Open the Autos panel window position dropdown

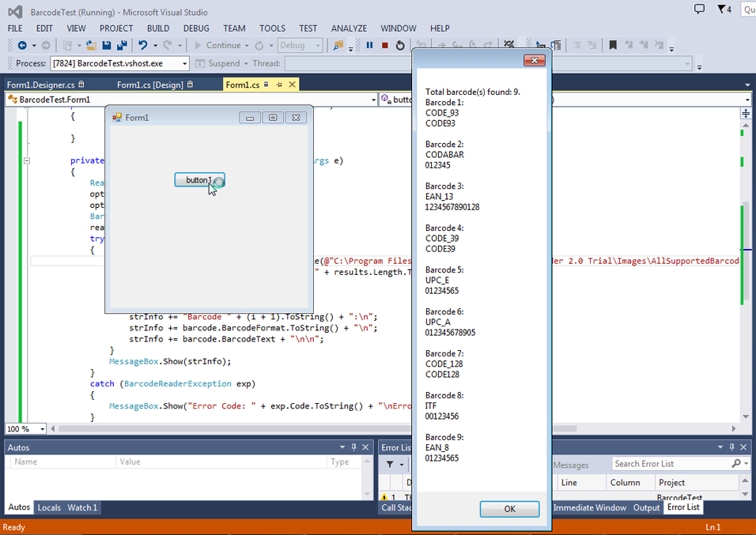tap(342, 447)
